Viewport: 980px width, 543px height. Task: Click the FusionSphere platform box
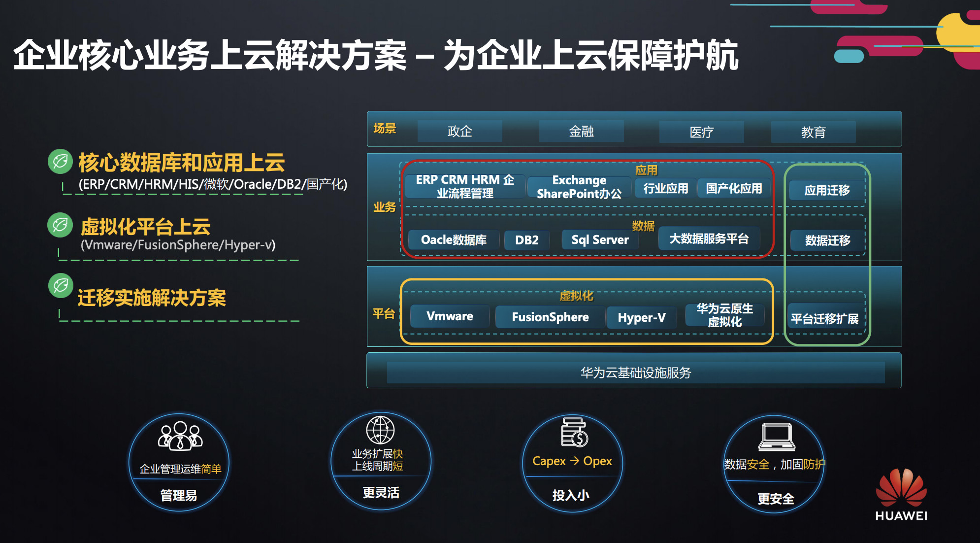click(550, 317)
